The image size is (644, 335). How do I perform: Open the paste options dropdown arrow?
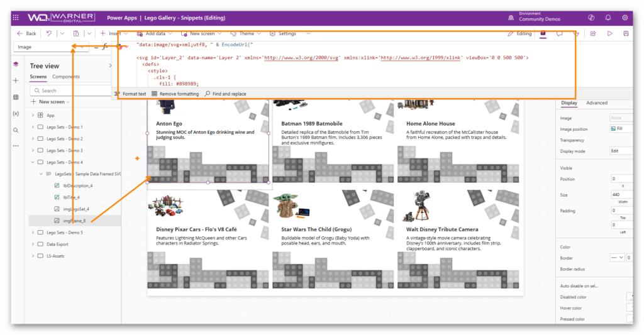(89, 34)
